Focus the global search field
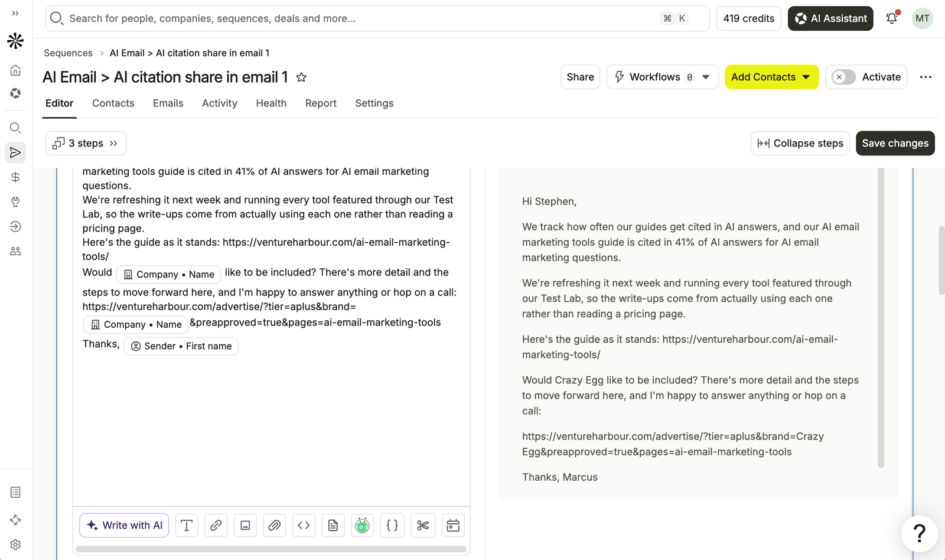Viewport: 945px width, 560px height. point(377,18)
